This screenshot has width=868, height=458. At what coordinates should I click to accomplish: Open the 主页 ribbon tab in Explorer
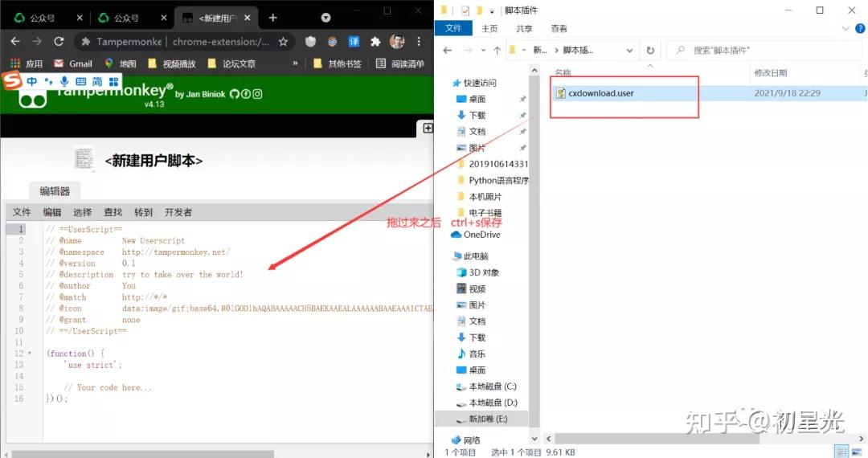click(x=489, y=28)
